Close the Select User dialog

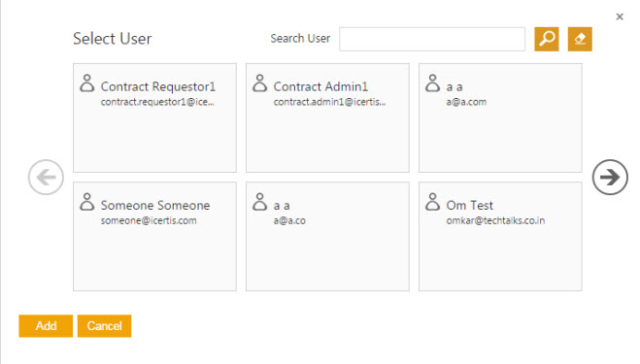[620, 17]
